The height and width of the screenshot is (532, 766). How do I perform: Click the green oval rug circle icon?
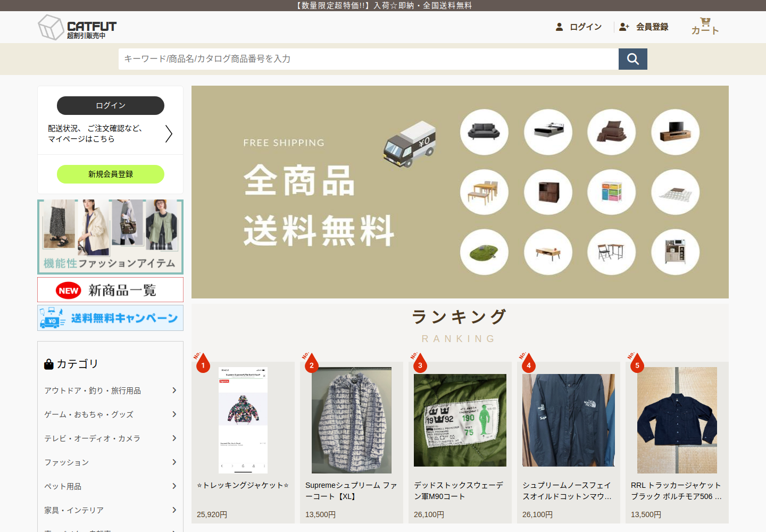click(x=484, y=252)
